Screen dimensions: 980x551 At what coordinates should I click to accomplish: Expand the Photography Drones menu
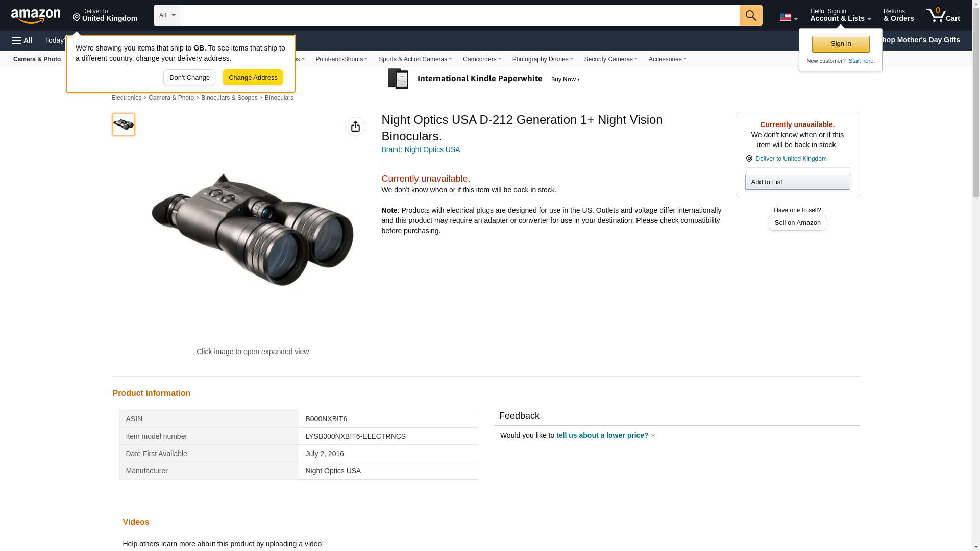pos(542,59)
